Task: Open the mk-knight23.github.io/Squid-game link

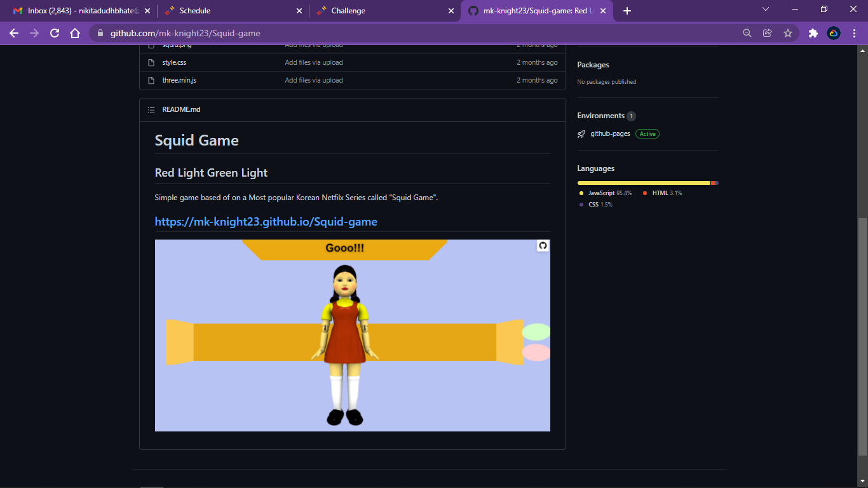Action: pyautogui.click(x=266, y=221)
